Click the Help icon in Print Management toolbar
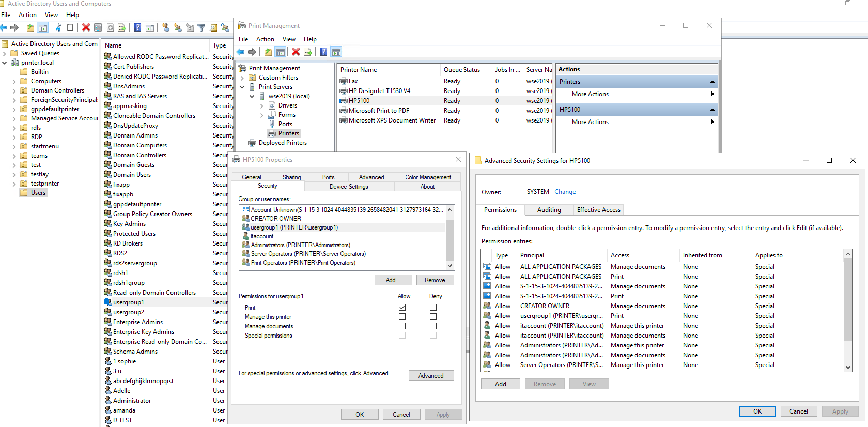 323,52
